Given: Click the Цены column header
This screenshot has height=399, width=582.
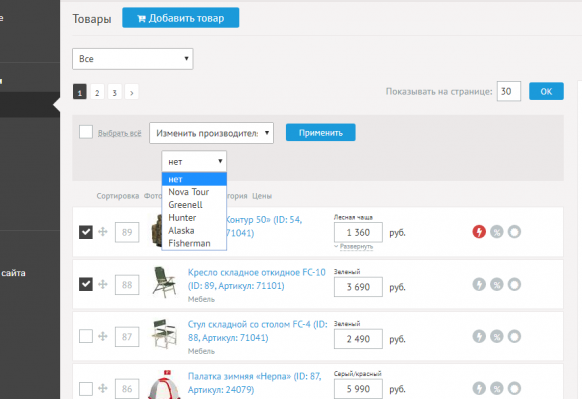Looking at the screenshot, I should click(x=262, y=196).
